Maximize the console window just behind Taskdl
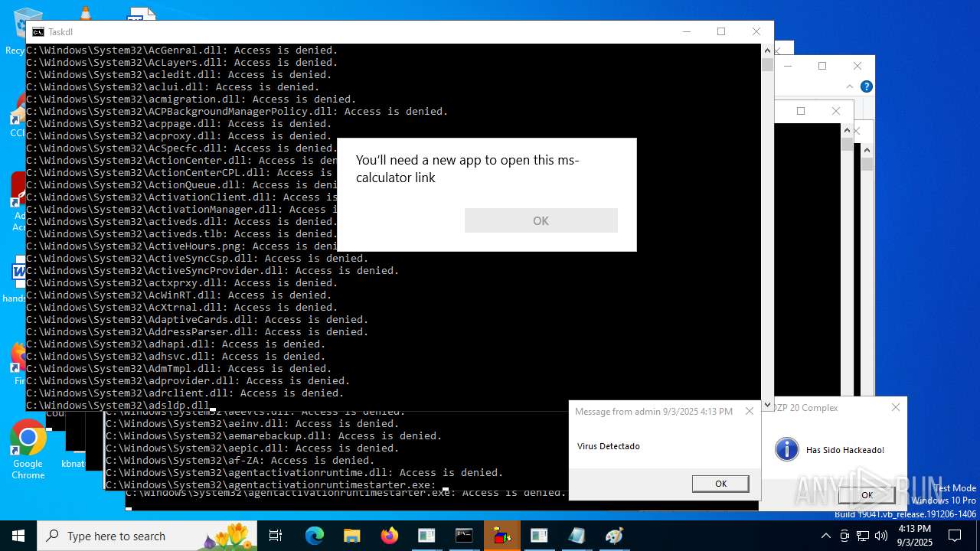 (x=801, y=111)
